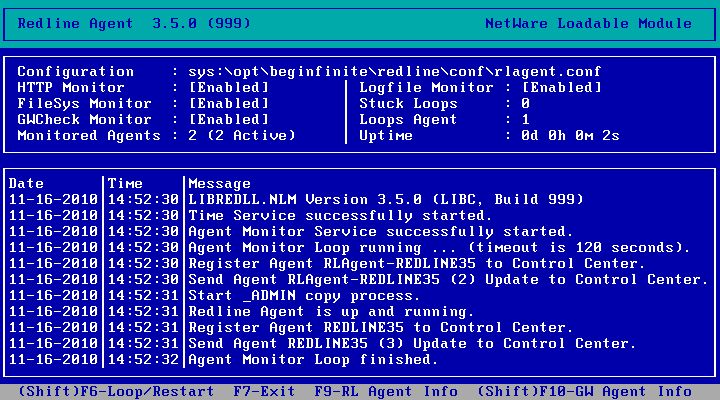
Task: Click the HTTP Monitor [Enabled] value
Action: [x=229, y=88]
